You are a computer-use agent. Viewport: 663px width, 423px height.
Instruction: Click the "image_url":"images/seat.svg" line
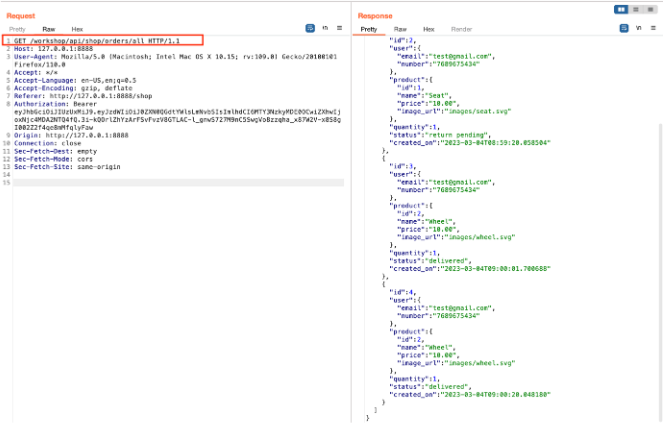click(454, 111)
